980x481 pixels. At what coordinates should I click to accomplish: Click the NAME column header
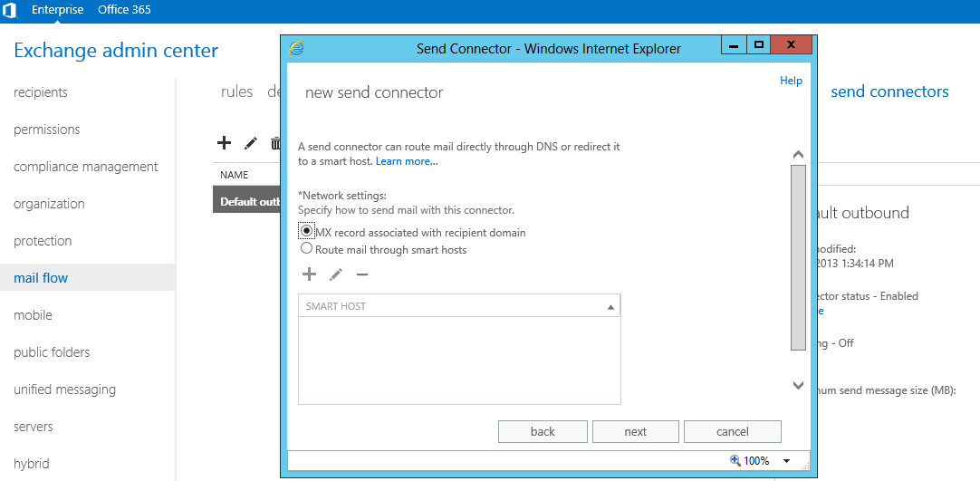click(x=235, y=175)
